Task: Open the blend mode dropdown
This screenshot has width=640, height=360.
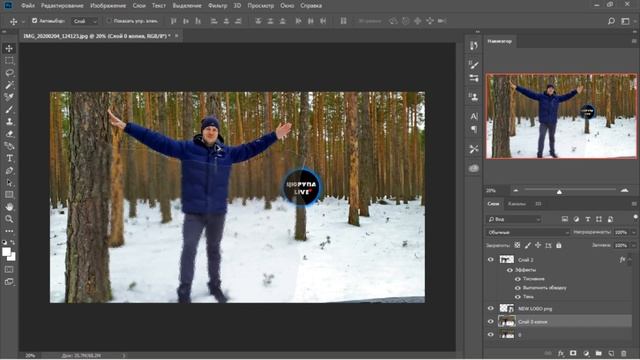Action: click(x=528, y=232)
